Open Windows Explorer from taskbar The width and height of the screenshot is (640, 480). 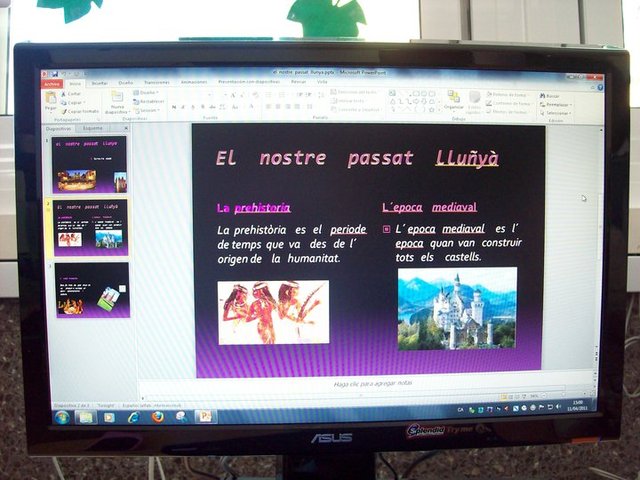coord(86,417)
